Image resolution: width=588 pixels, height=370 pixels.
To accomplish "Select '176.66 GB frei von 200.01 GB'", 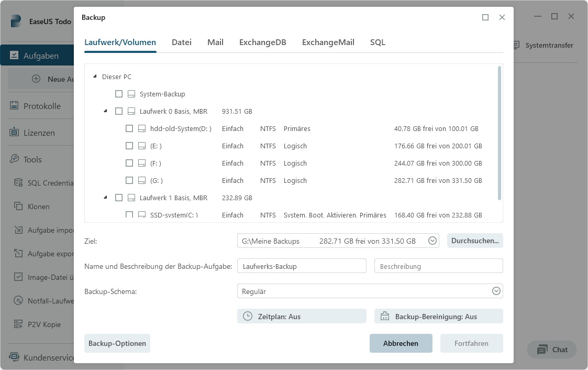I will [x=438, y=146].
